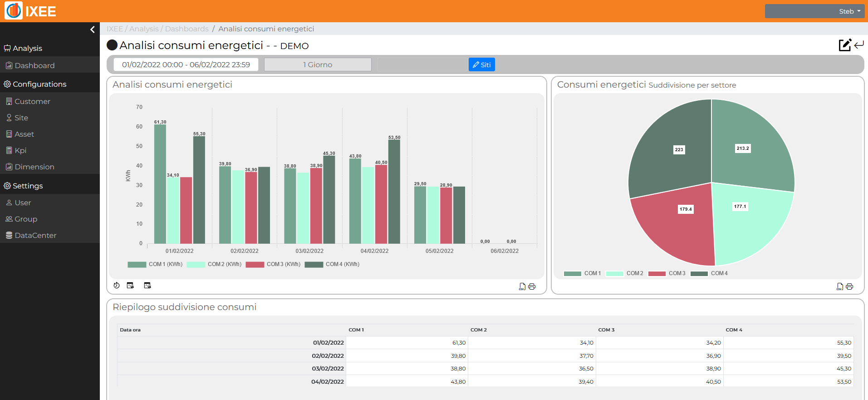Click the refresh icon below the bar chart

(x=117, y=286)
